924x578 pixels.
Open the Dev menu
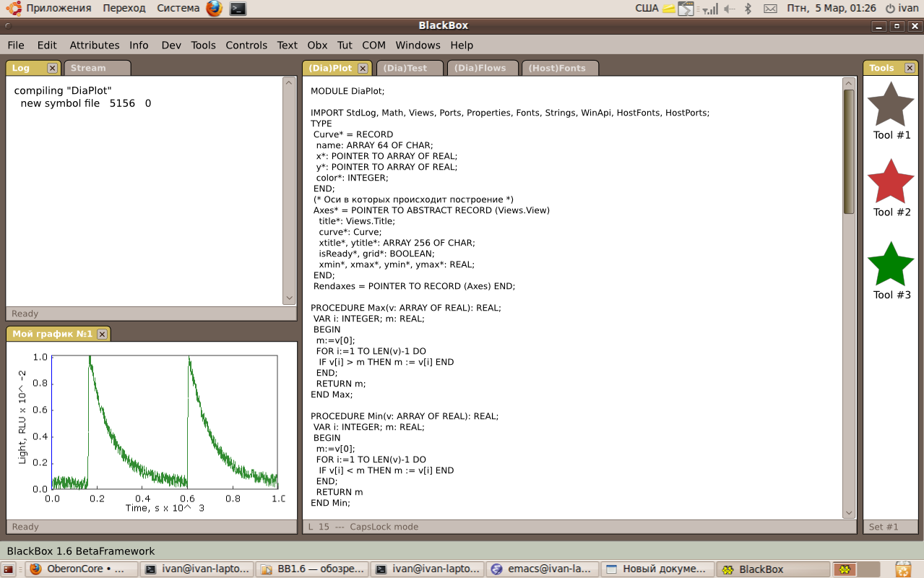[171, 45]
